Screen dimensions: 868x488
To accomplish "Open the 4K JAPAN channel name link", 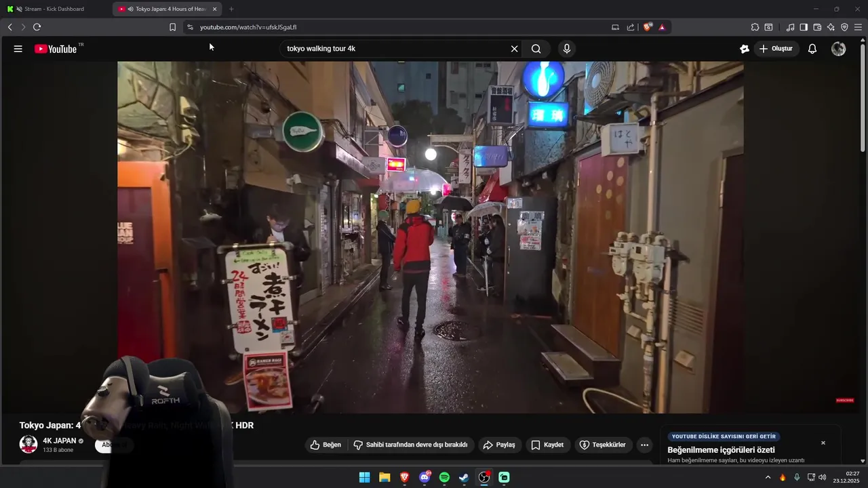I will click(60, 441).
